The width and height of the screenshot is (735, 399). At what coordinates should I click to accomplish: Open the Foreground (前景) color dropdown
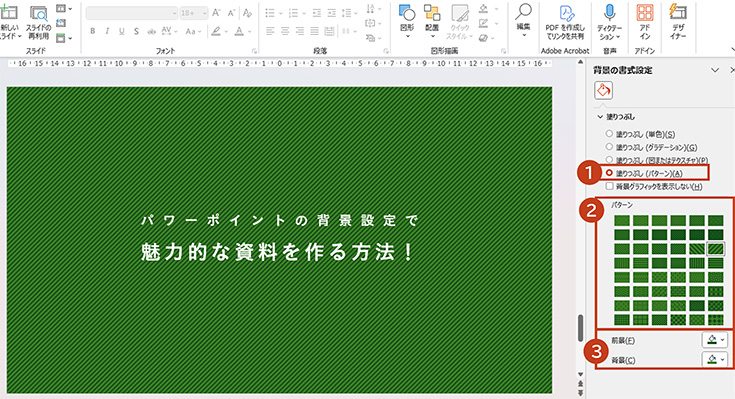715,339
